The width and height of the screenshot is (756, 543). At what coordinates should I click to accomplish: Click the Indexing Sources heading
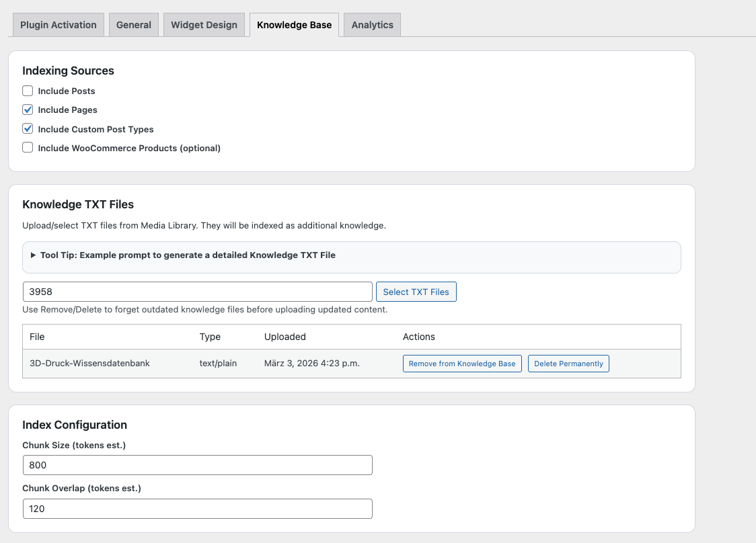coord(68,71)
